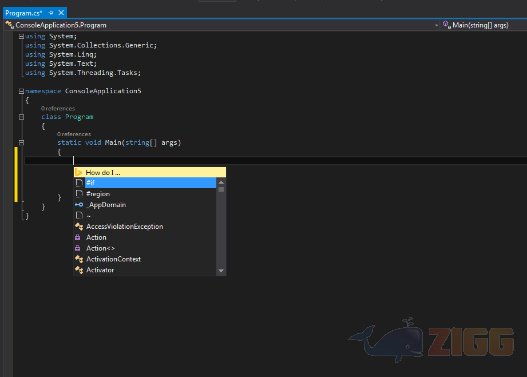Screen dimensions: 527x377
Task: Collapse the Main method block
Action: tap(22, 142)
